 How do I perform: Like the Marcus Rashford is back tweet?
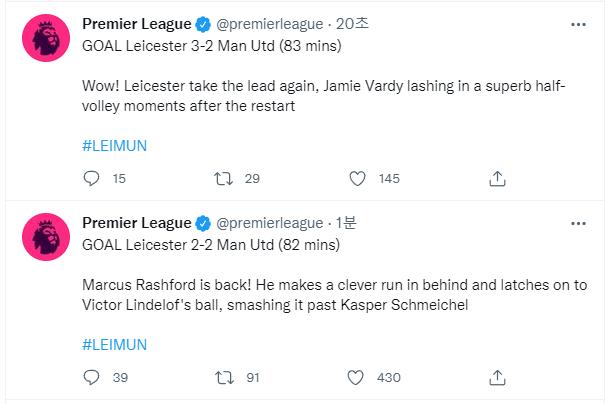pyautogui.click(x=356, y=377)
